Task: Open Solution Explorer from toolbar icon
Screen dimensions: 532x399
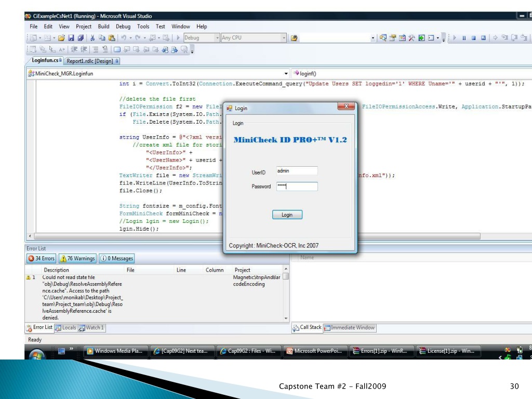Action: click(x=383, y=38)
